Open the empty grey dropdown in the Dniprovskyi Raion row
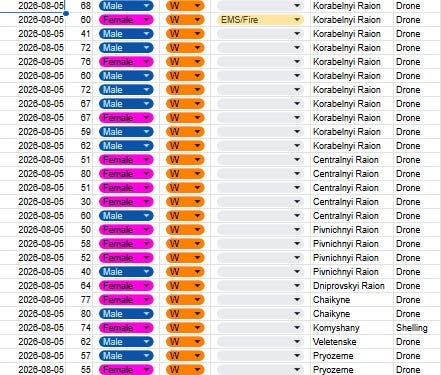This screenshot has width=441, height=375. [x=260, y=286]
